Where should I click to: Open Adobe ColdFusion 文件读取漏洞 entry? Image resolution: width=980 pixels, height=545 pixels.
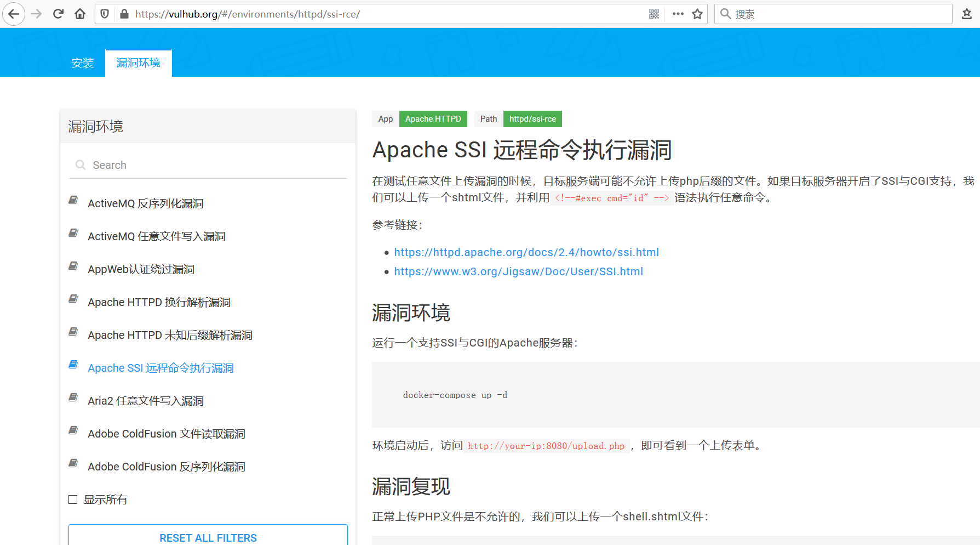(167, 434)
